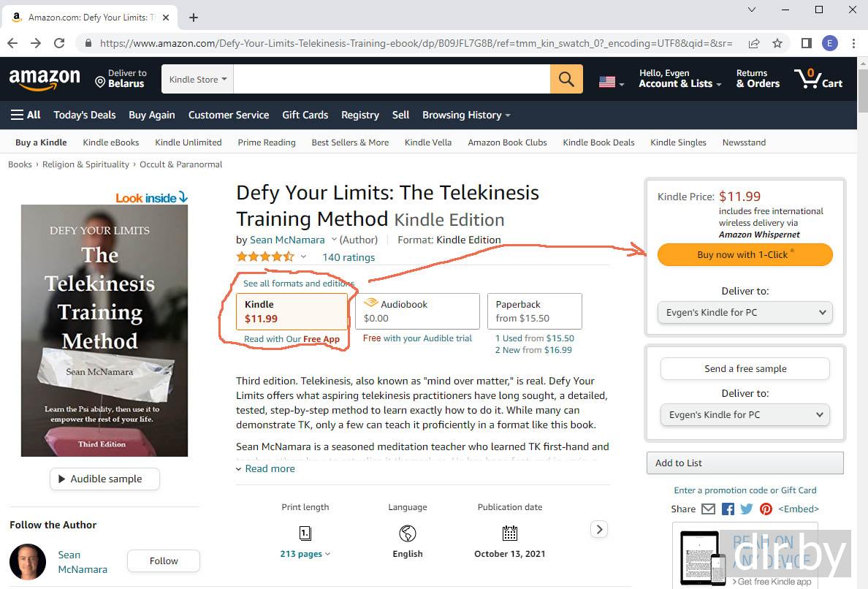
Task: Share via Twitter icon
Action: pyautogui.click(x=747, y=509)
